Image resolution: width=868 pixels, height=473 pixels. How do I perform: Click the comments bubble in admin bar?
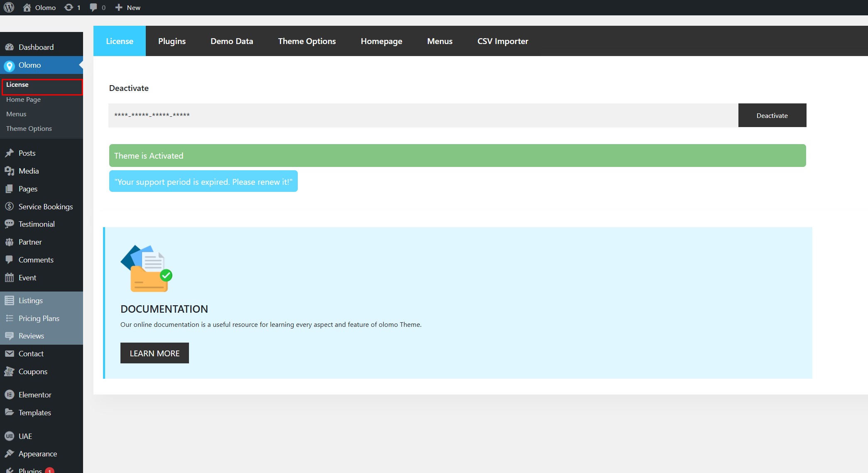point(93,7)
